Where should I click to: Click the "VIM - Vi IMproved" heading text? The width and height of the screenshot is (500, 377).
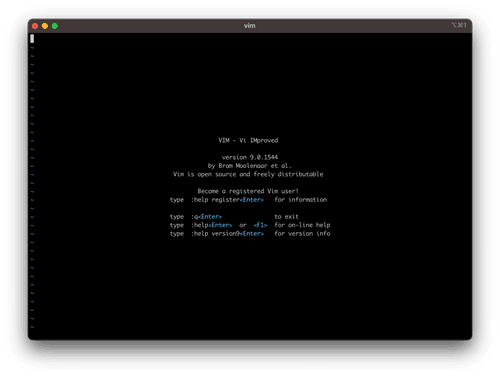(248, 140)
